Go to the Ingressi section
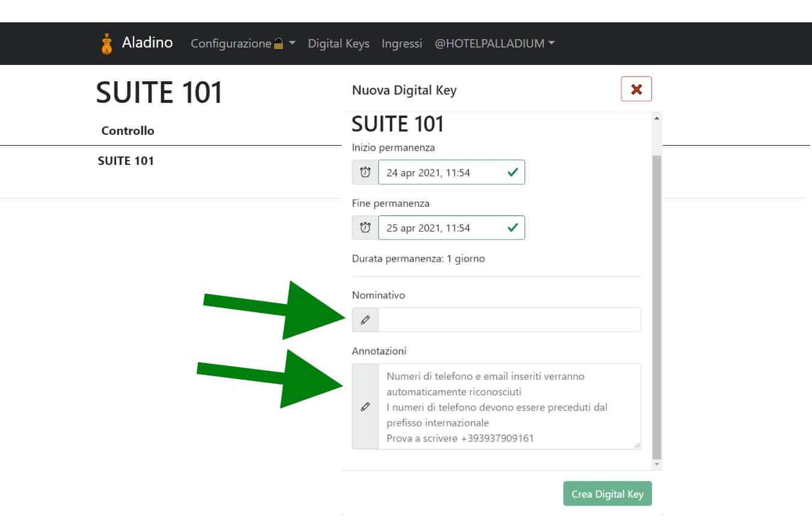The height and width of the screenshot is (523, 812). pyautogui.click(x=402, y=43)
